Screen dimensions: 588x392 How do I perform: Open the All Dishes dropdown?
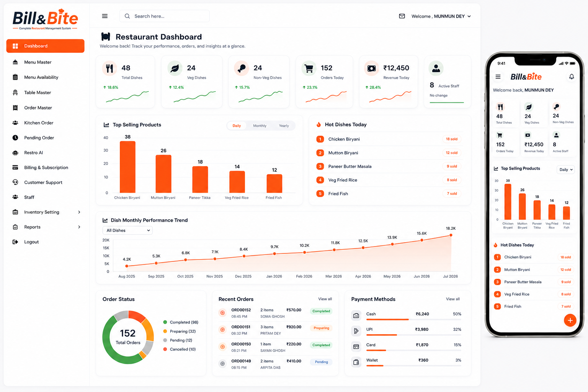127,230
